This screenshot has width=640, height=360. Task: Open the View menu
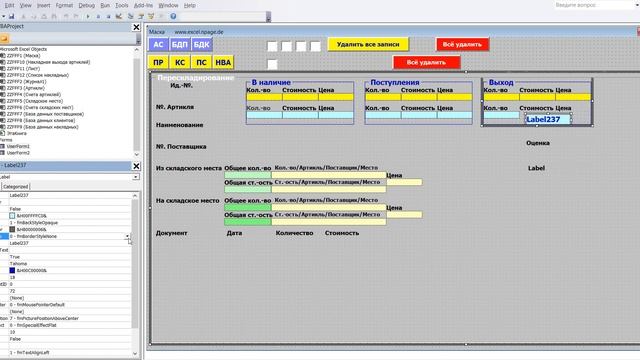[x=26, y=5]
